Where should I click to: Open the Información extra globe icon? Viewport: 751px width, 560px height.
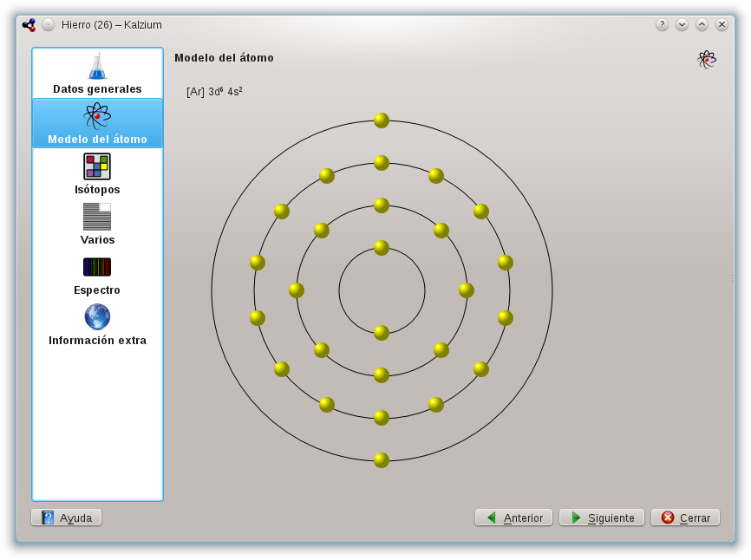click(x=97, y=317)
